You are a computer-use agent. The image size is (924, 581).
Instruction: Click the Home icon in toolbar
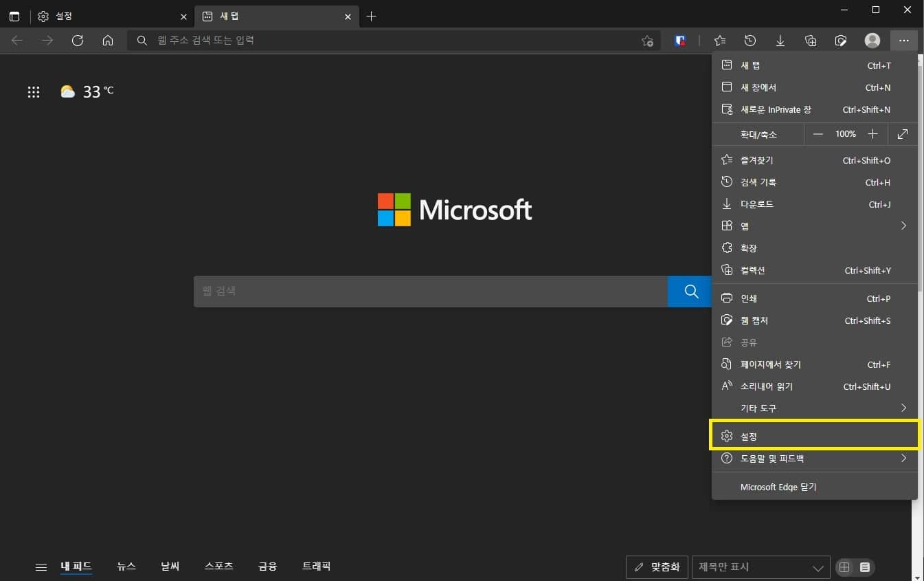(x=108, y=41)
